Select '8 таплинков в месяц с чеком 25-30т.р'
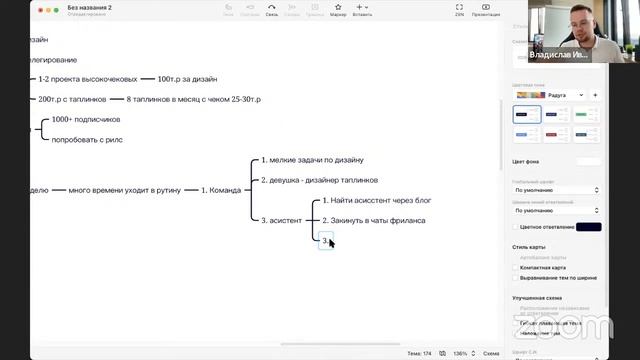This screenshot has height=360, width=640. (193, 99)
